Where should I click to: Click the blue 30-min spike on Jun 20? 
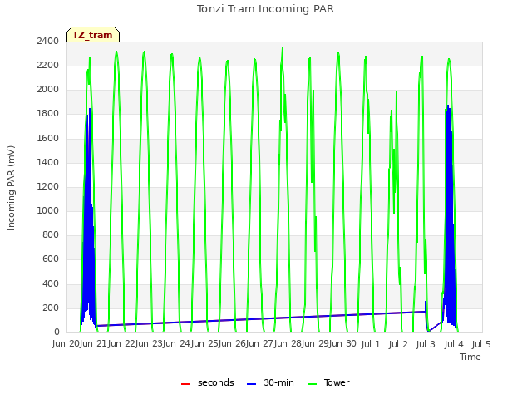coord(89,217)
